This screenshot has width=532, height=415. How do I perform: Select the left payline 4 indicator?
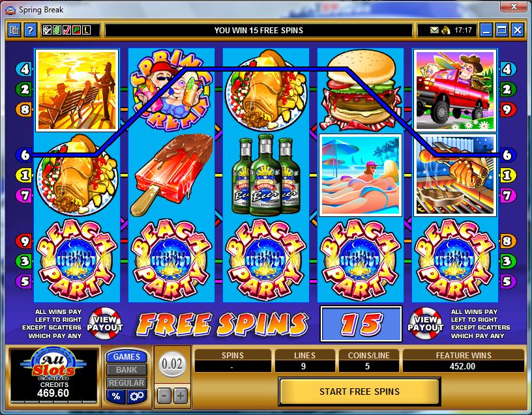tap(24, 69)
